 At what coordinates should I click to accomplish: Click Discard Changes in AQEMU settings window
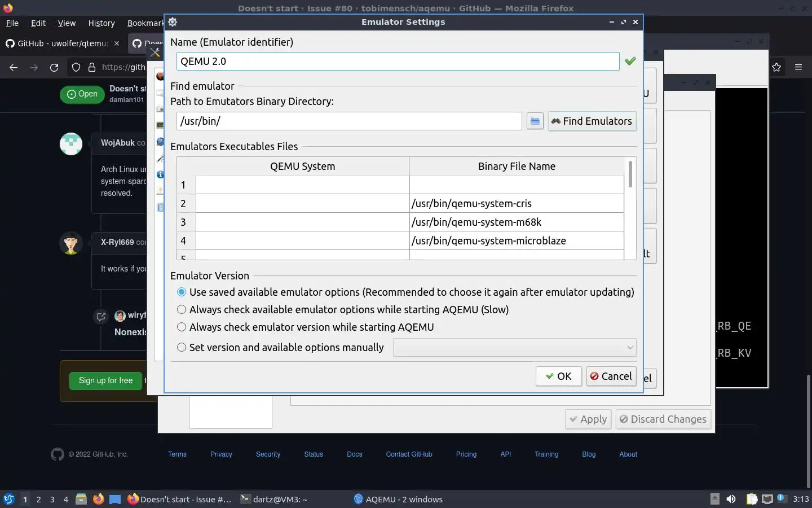(x=663, y=419)
